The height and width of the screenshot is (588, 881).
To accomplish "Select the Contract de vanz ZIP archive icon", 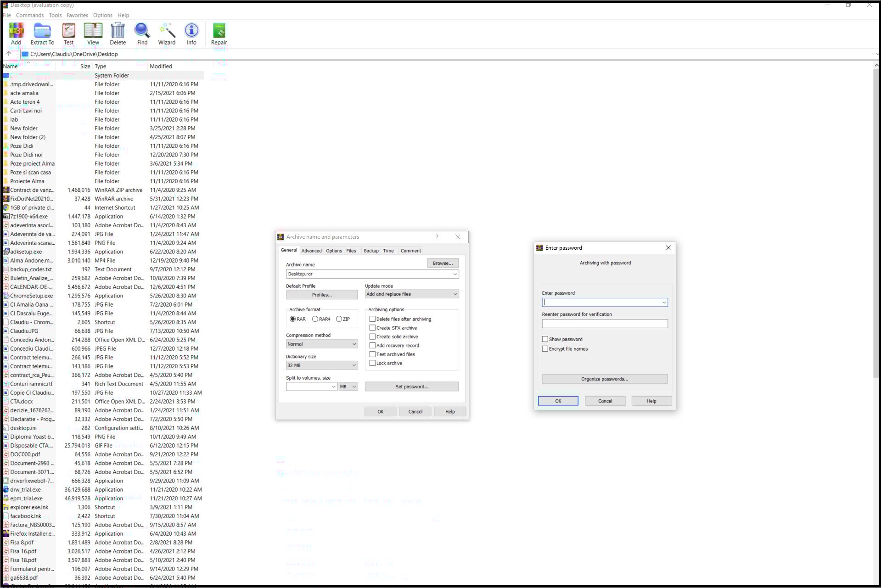I will pyautogui.click(x=6, y=190).
